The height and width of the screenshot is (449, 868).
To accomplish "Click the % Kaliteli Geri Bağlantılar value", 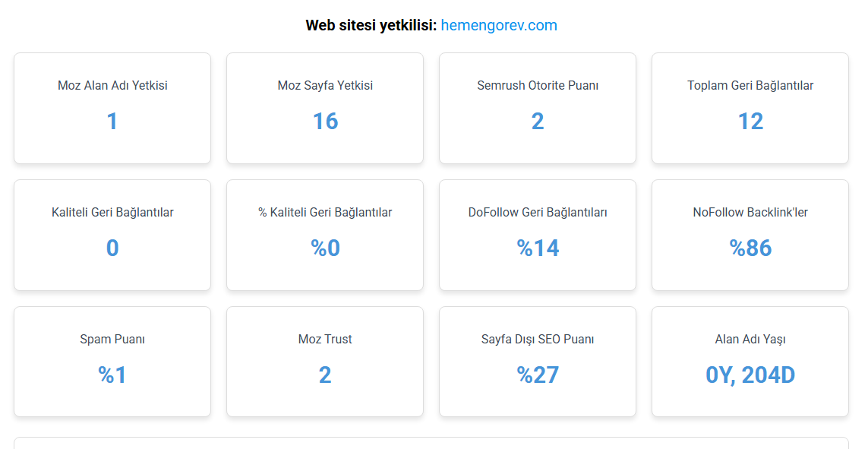I will 325,248.
